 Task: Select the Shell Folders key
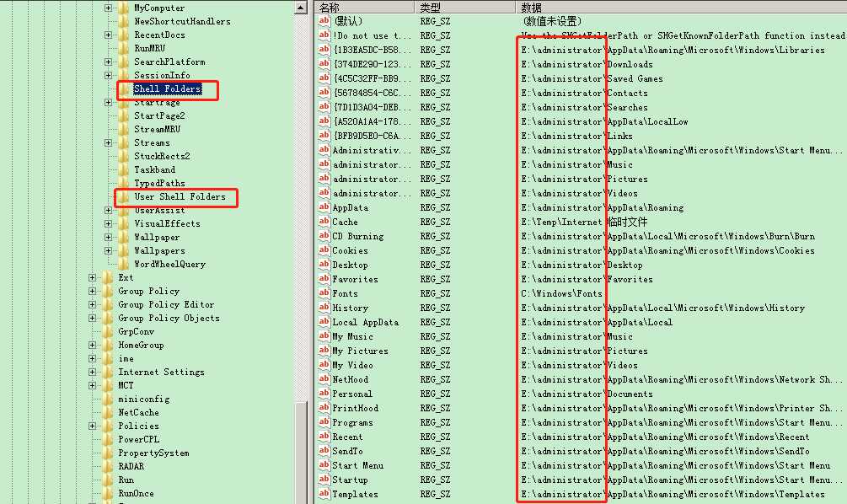click(x=168, y=88)
